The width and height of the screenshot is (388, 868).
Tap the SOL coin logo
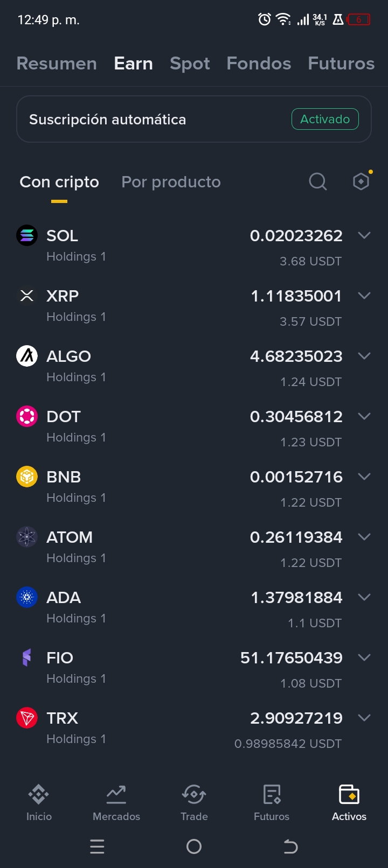[x=27, y=235]
